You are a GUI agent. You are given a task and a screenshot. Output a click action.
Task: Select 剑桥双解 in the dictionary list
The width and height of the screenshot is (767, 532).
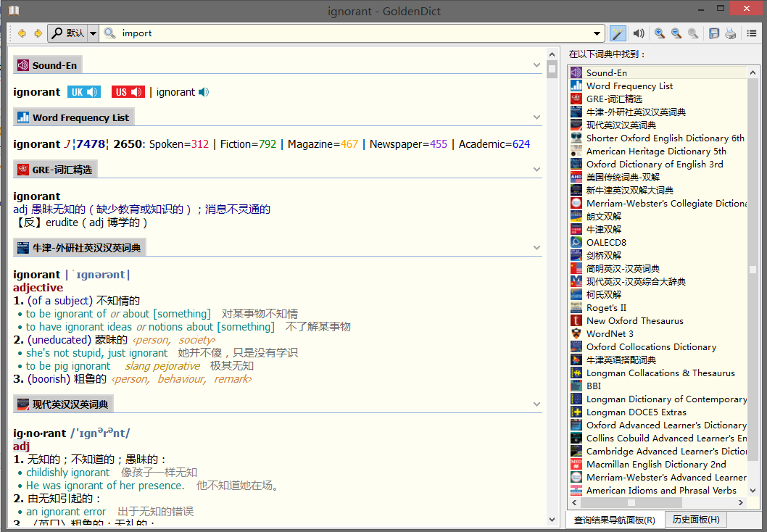[658, 255]
